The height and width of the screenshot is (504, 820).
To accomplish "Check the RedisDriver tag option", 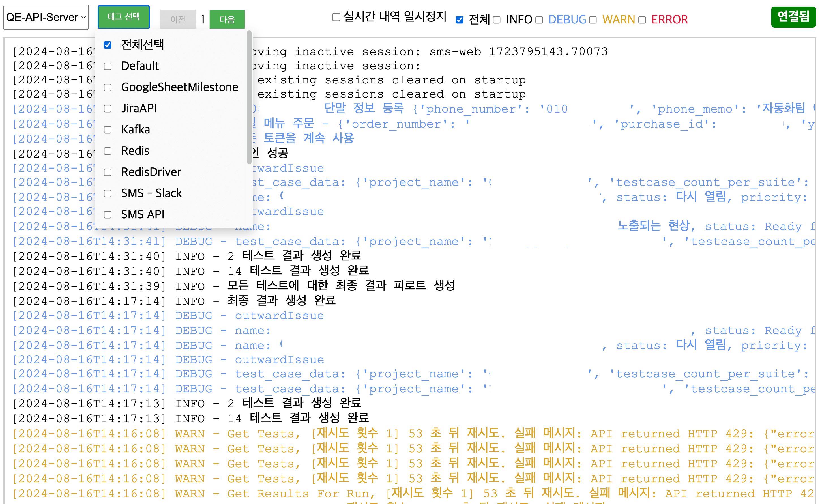I will click(x=107, y=172).
